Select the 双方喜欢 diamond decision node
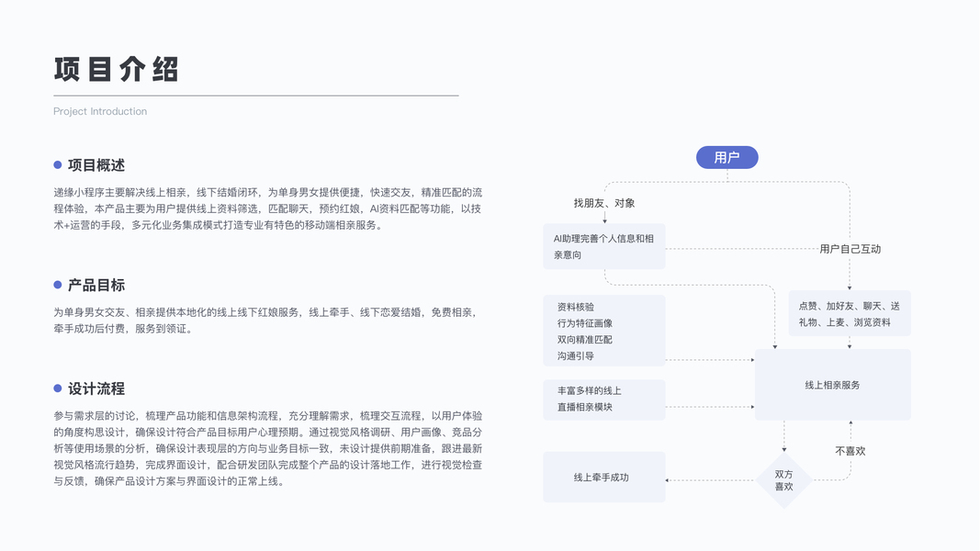The image size is (980, 551). pyautogui.click(x=783, y=480)
